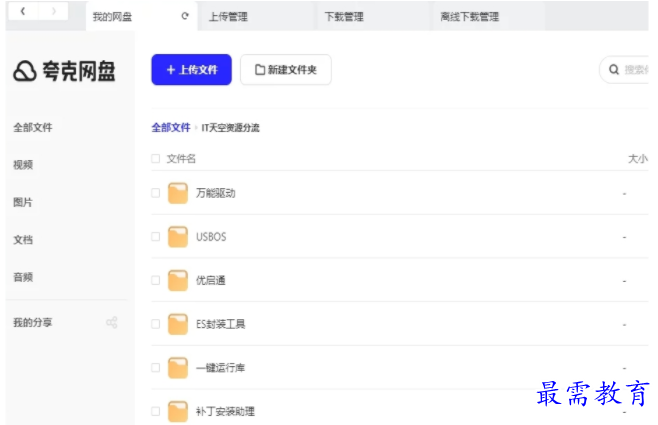Click the folder name USBOS

[211, 237]
